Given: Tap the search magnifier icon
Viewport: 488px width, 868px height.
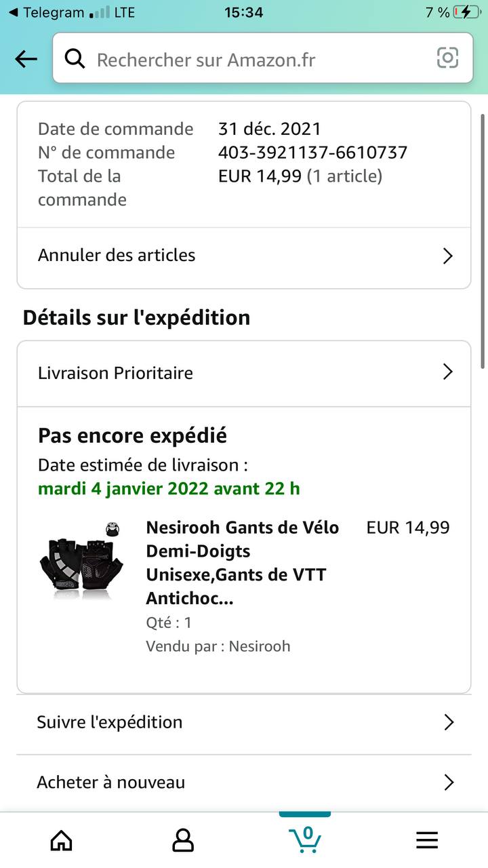Looking at the screenshot, I should [x=75, y=59].
